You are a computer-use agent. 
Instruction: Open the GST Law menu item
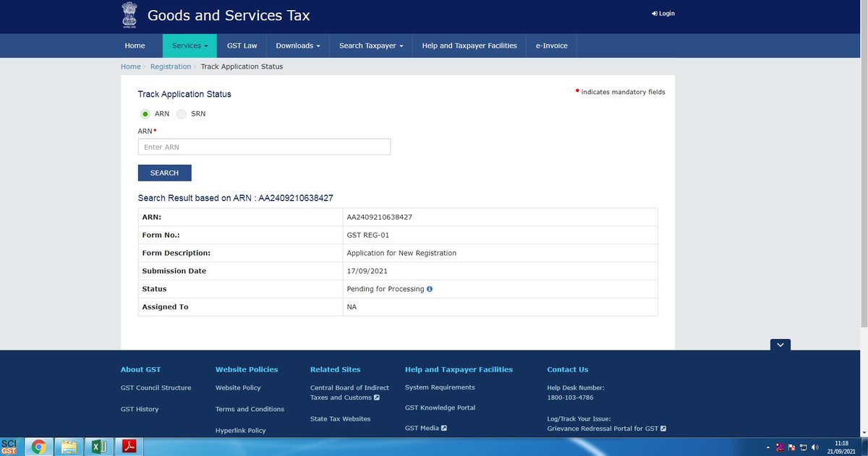242,46
